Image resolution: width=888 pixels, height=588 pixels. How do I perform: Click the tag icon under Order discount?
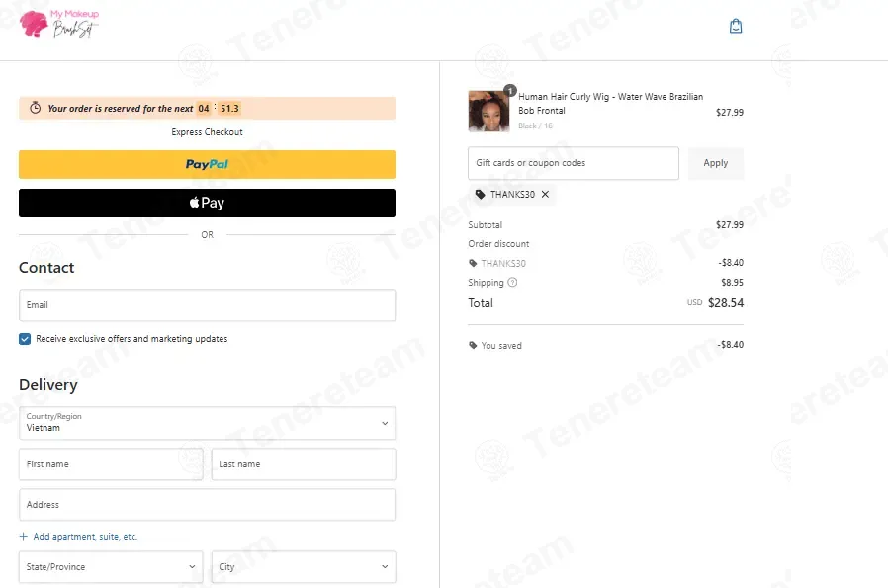pos(473,263)
